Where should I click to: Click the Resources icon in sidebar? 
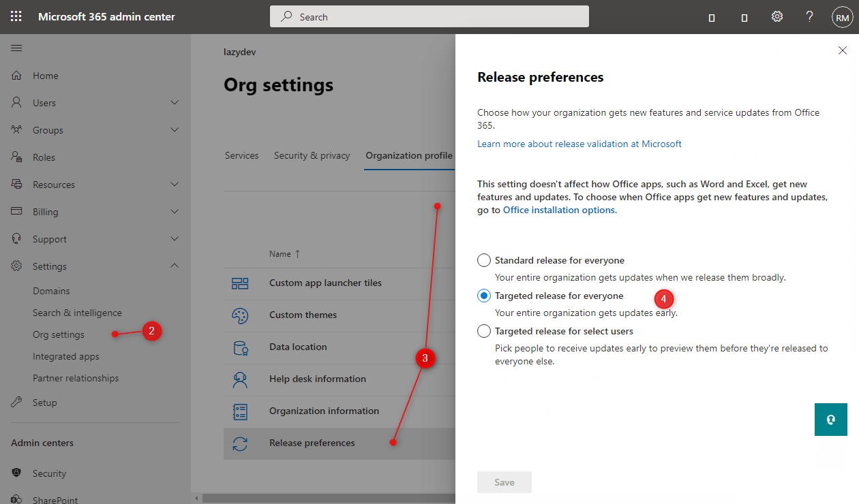coord(16,185)
